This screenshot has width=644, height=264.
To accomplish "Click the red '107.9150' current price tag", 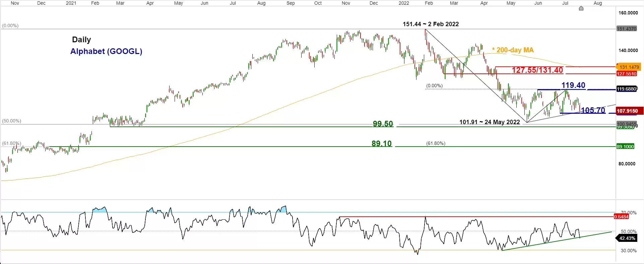I will pyautogui.click(x=630, y=111).
